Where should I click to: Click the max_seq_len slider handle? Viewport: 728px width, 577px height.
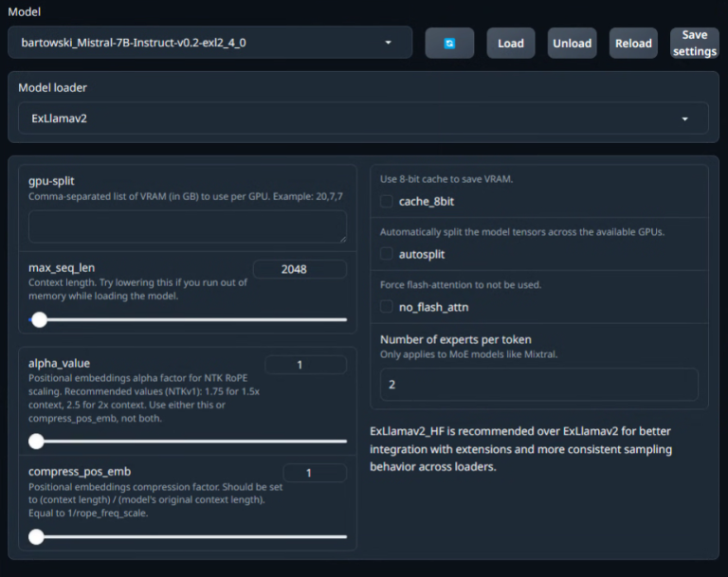coord(40,319)
